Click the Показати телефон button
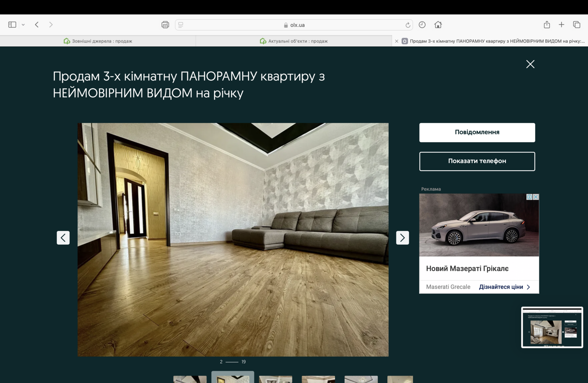Viewport: 588px width, 383px height. coord(477,161)
